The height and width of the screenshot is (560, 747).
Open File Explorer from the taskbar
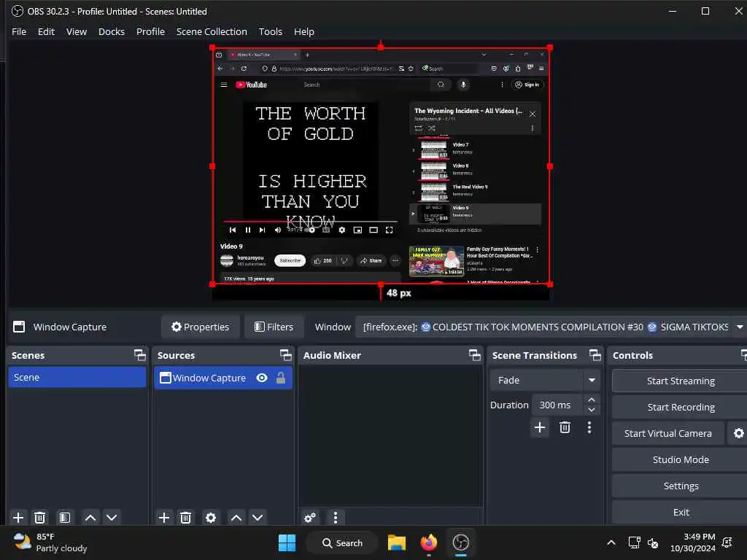pos(396,542)
